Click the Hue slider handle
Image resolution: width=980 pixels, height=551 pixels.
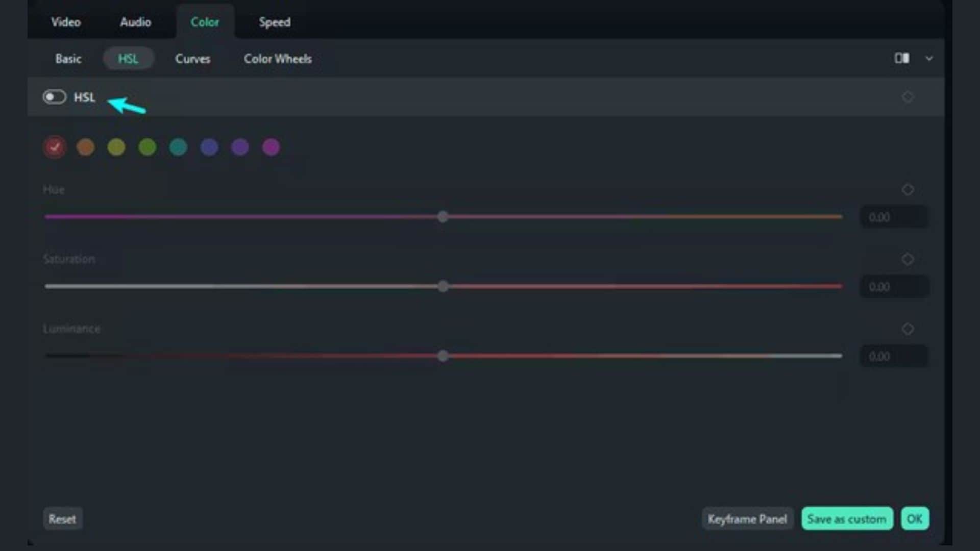[x=443, y=217]
